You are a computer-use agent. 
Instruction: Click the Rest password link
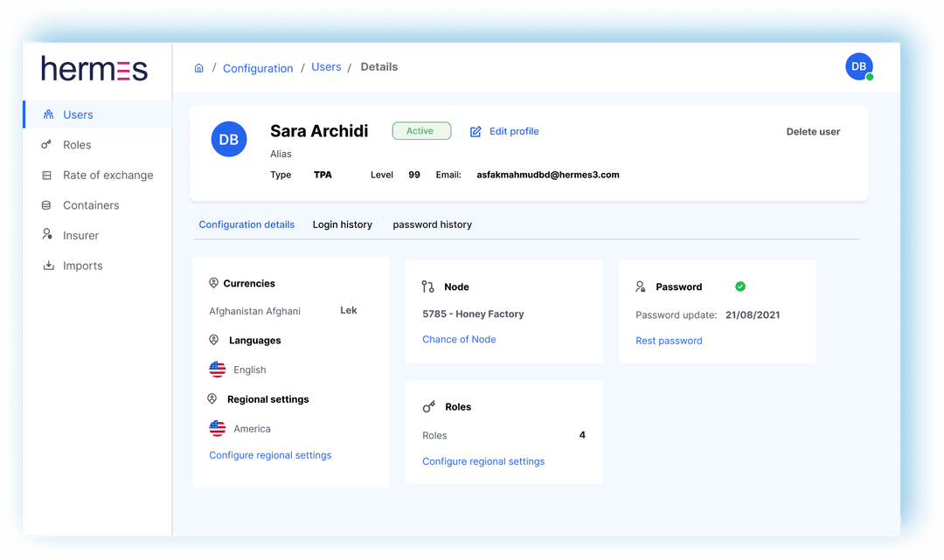tap(669, 341)
